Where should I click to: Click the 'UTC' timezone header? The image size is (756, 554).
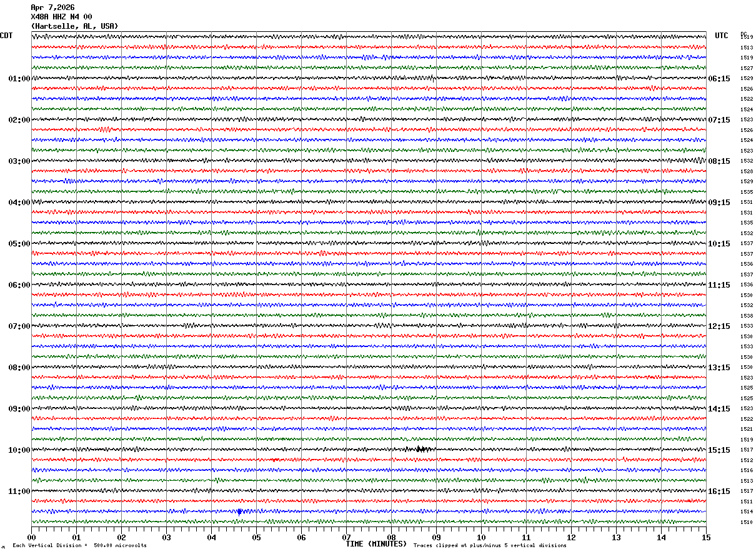722,36
